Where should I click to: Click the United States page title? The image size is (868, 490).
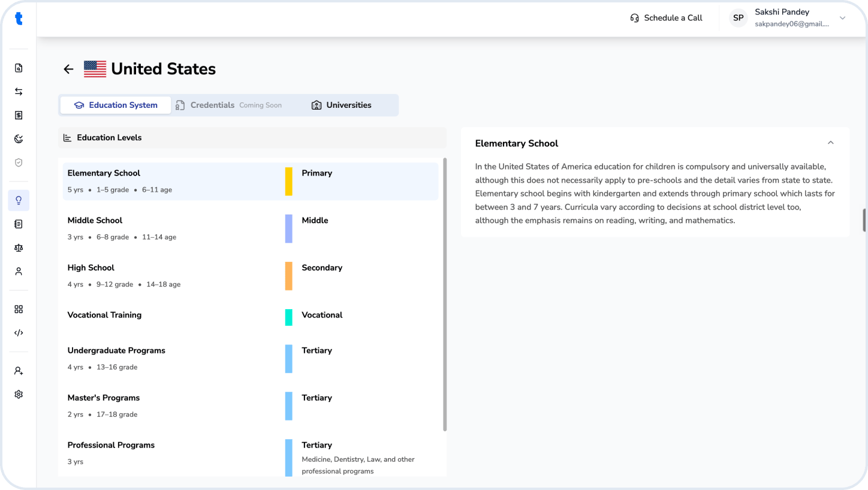click(164, 69)
